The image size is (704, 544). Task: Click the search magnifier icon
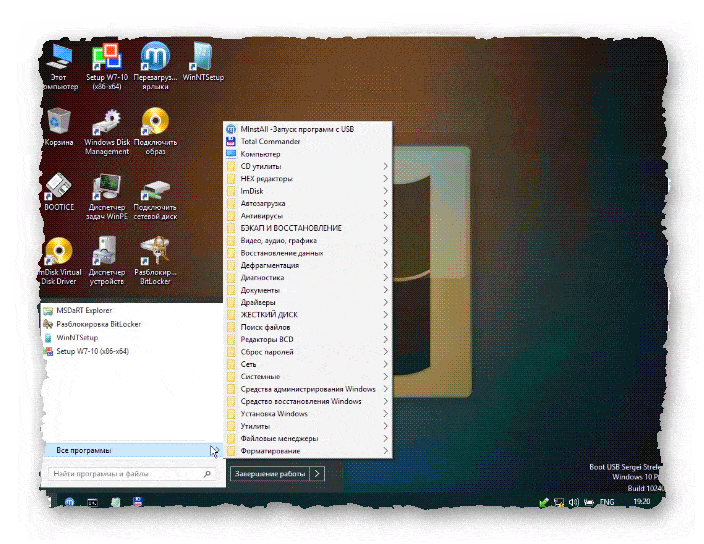coord(207,474)
